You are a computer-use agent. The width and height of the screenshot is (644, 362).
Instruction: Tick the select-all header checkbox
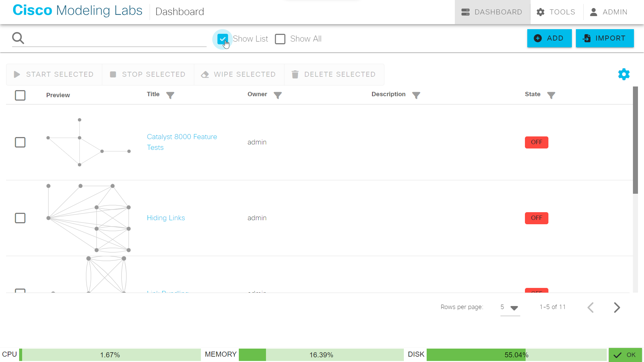20,95
